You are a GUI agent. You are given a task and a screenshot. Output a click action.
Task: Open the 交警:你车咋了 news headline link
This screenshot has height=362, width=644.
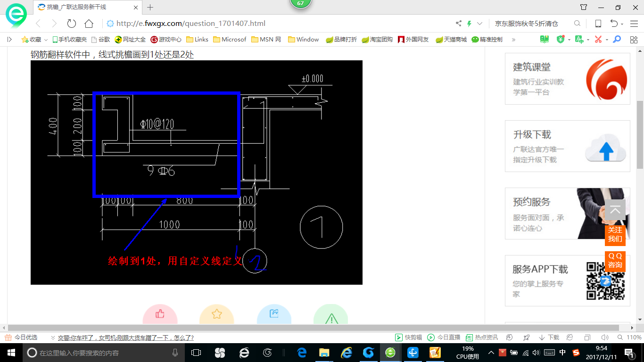coord(125,337)
